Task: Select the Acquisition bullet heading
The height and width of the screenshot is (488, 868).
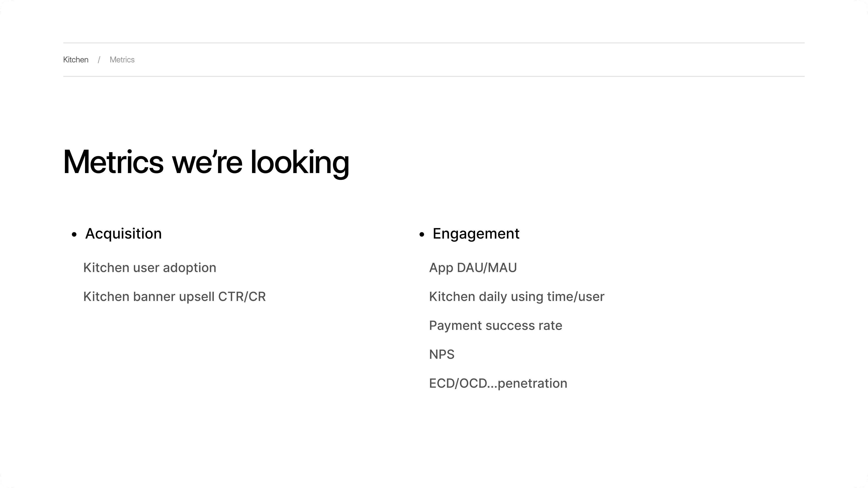Action: click(123, 233)
